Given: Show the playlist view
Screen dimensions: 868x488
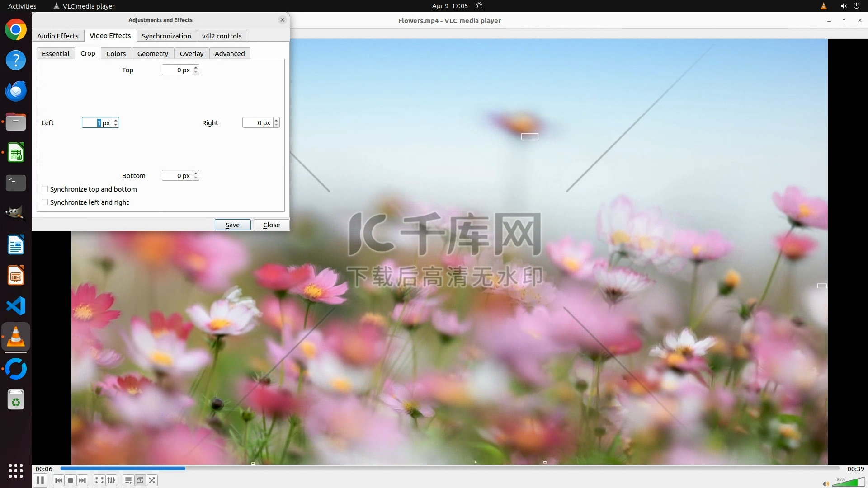Looking at the screenshot, I should tap(128, 480).
